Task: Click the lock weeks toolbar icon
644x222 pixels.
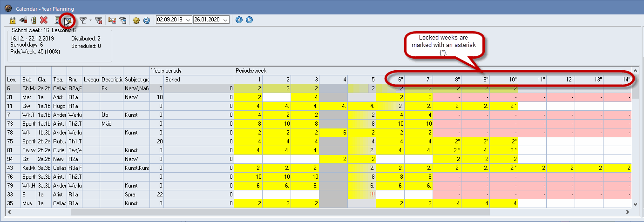Action: coord(68,20)
